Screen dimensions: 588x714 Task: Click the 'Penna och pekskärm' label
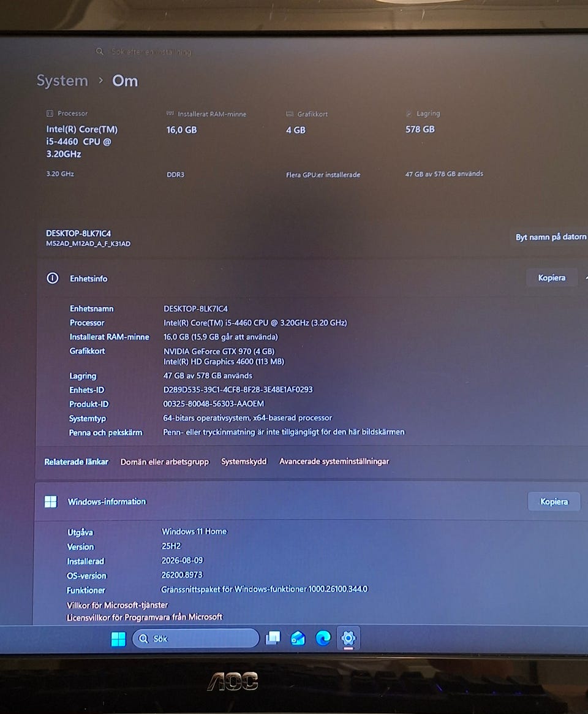(x=105, y=433)
